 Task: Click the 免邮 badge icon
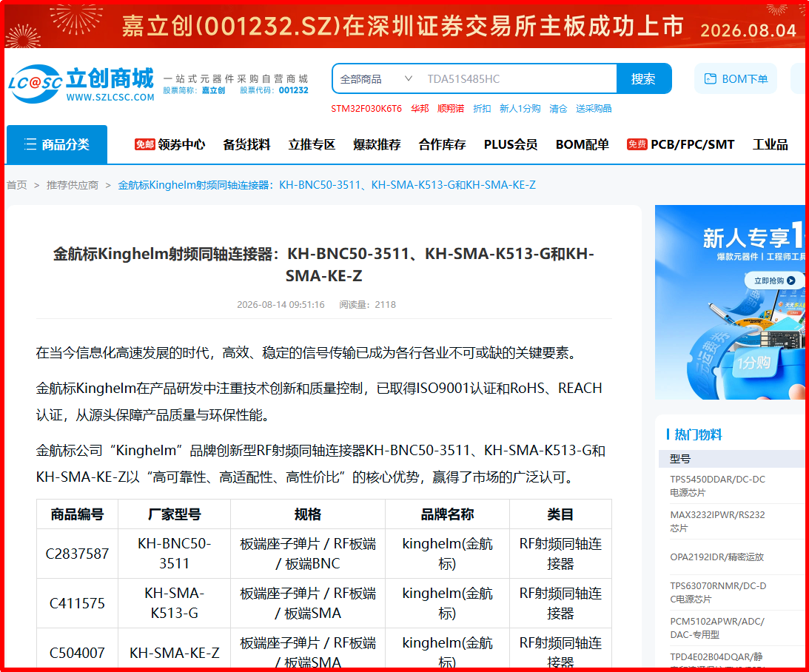[145, 144]
